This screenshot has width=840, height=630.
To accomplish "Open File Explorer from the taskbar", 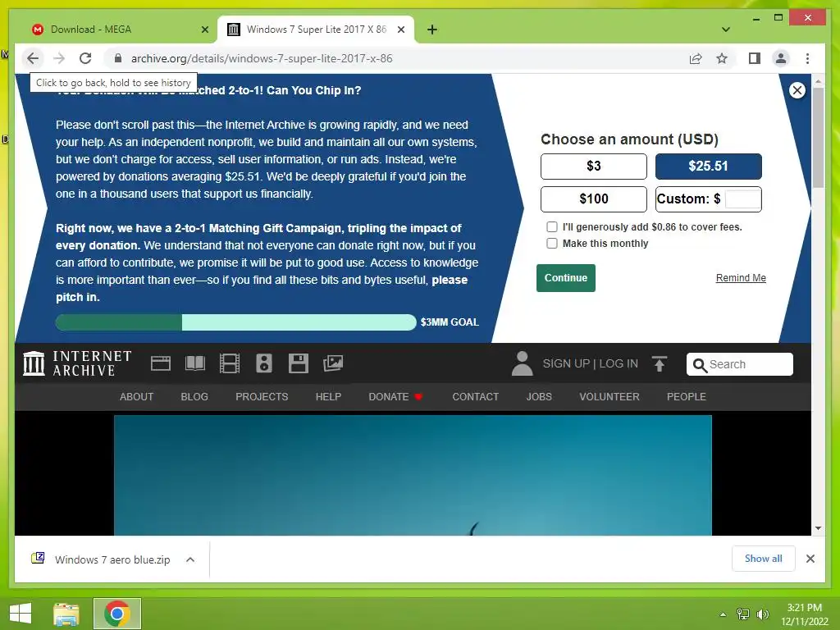I will click(66, 614).
